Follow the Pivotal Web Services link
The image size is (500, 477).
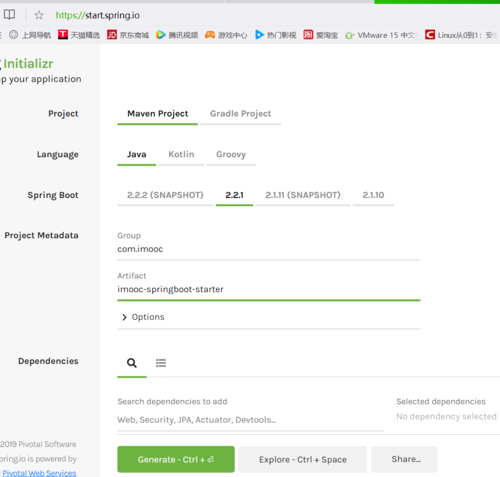pos(39,473)
